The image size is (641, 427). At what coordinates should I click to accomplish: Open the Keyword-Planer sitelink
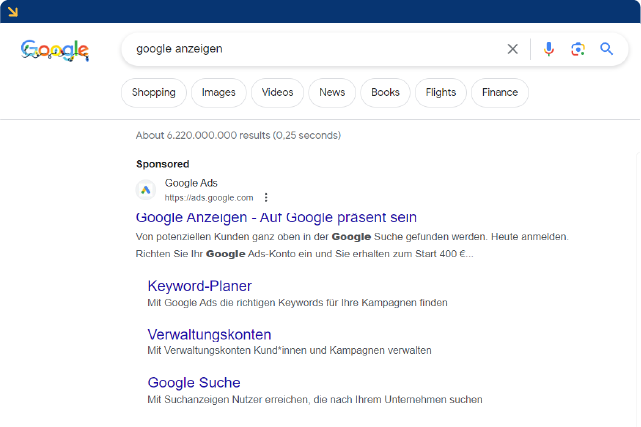point(199,286)
